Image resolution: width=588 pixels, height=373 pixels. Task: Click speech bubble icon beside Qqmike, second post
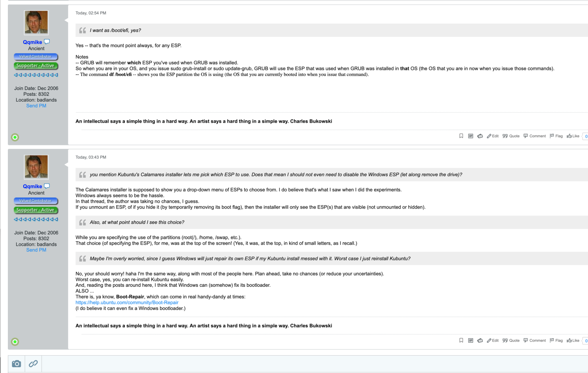47,186
